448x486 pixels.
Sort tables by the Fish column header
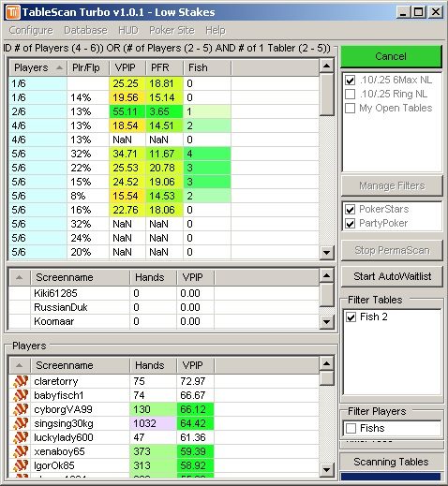(x=207, y=67)
